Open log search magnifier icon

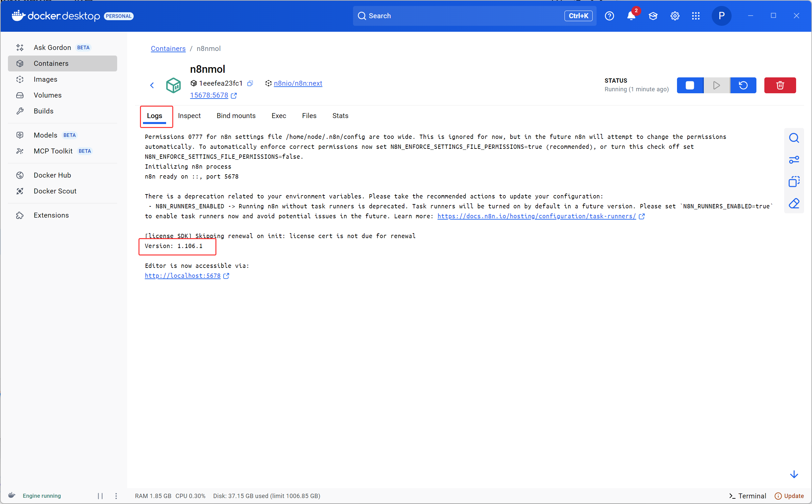click(x=793, y=138)
